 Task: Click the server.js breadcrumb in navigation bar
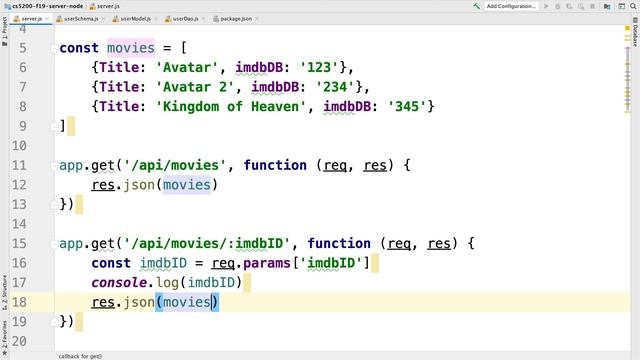[x=104, y=6]
